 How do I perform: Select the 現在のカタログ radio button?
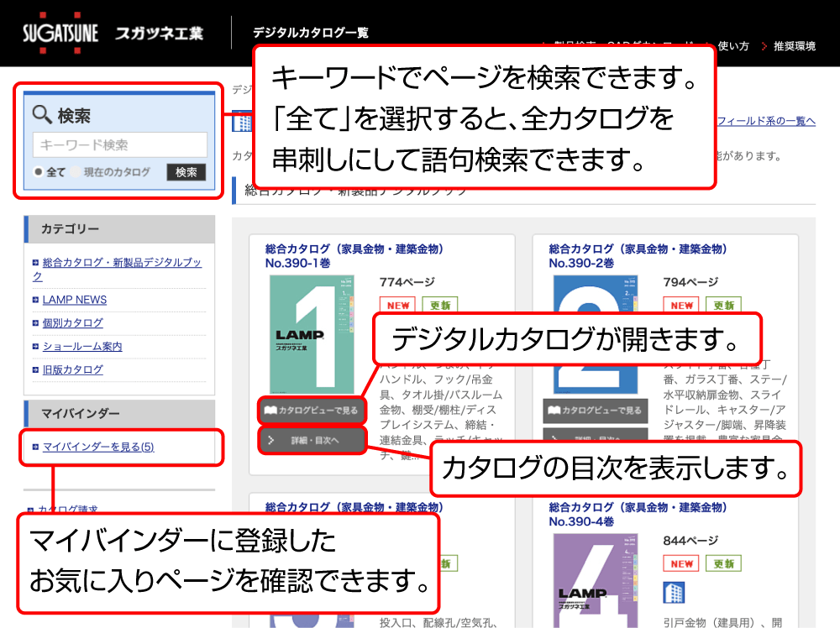76,172
